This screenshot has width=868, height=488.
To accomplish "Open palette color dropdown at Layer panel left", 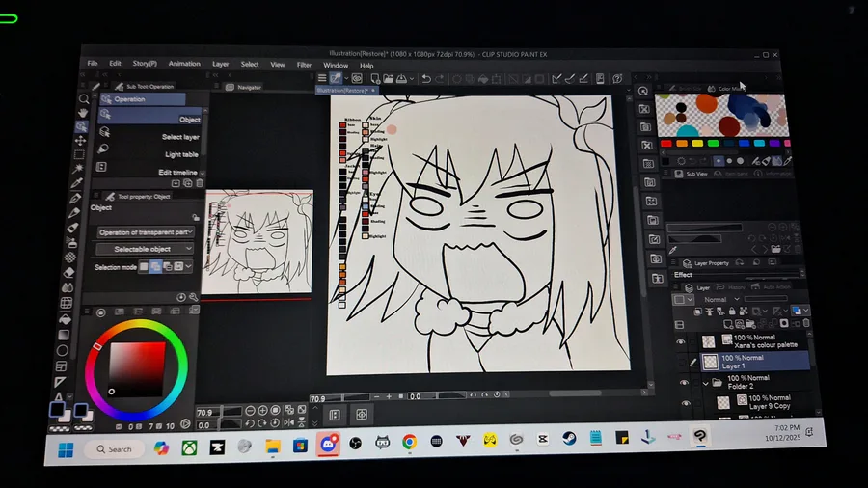I will (x=683, y=300).
